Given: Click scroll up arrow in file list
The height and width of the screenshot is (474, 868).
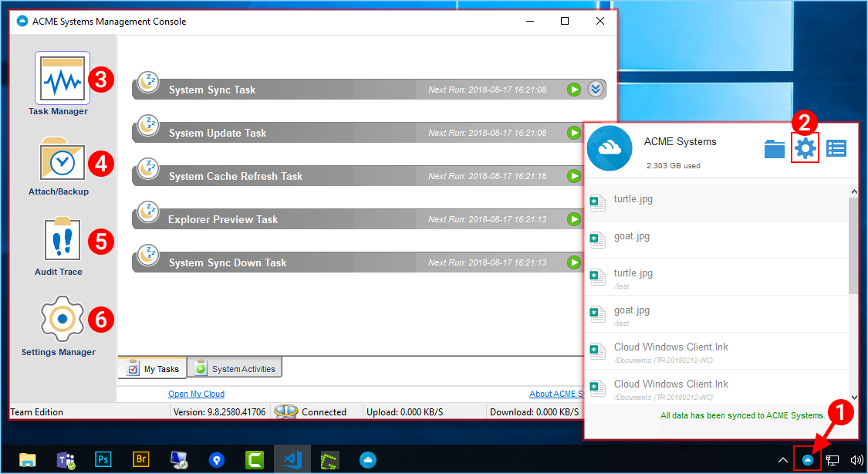Looking at the screenshot, I should 853,191.
